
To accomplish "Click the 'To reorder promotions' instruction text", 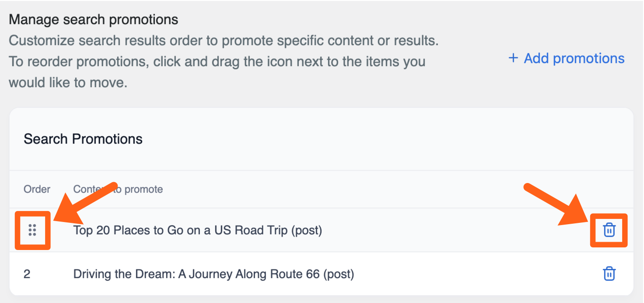I will click(x=217, y=61).
